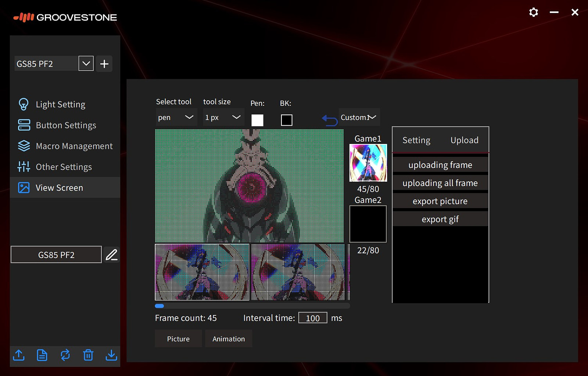Click the refresh sync icon at bottom
The width and height of the screenshot is (588, 376).
tap(65, 355)
